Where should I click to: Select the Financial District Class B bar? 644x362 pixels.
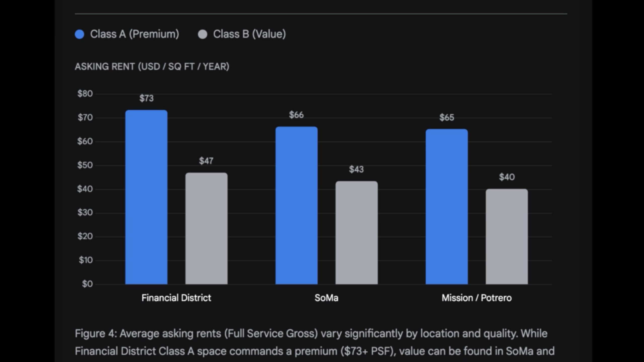(x=206, y=228)
